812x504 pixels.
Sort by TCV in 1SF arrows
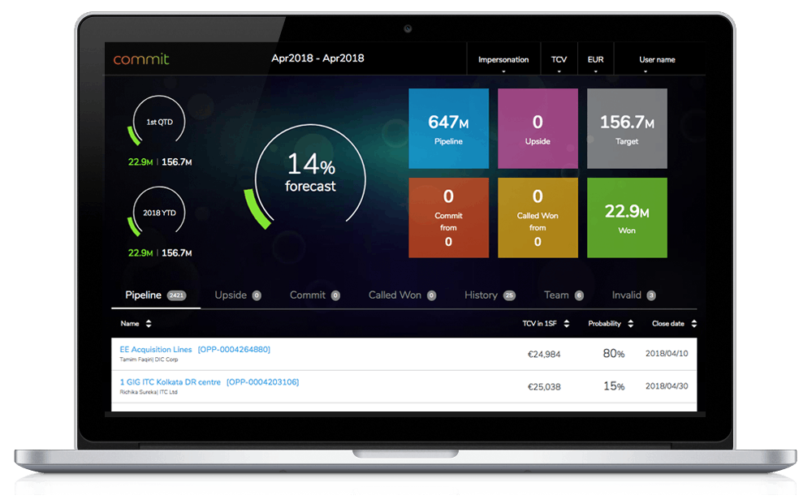pos(567,324)
